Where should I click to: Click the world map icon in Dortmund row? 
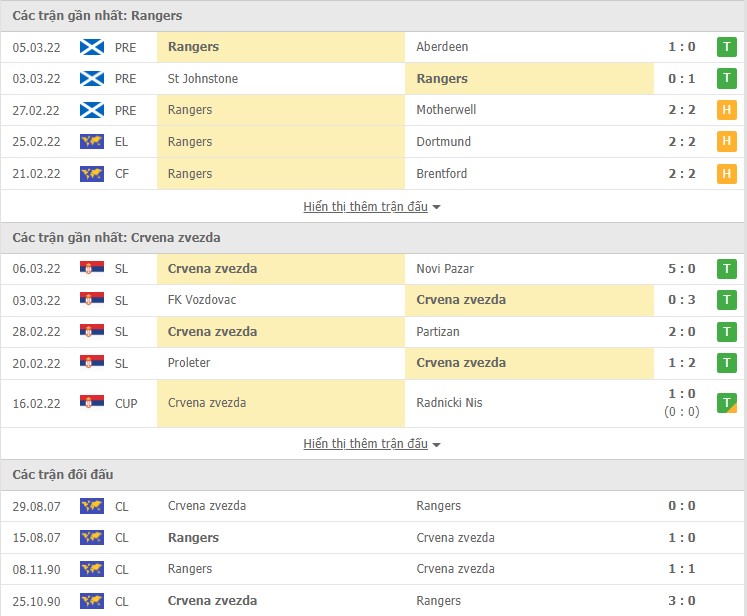point(92,142)
